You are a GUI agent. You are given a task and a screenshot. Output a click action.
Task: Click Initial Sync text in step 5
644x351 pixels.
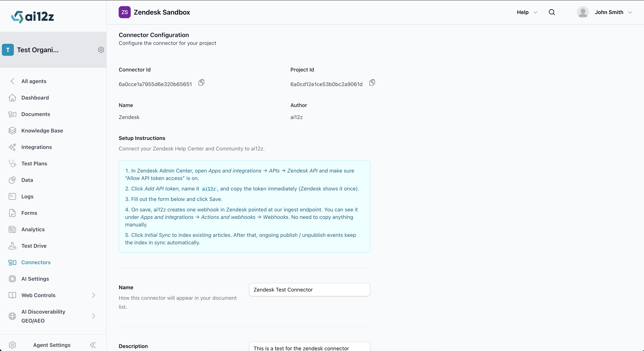point(157,235)
